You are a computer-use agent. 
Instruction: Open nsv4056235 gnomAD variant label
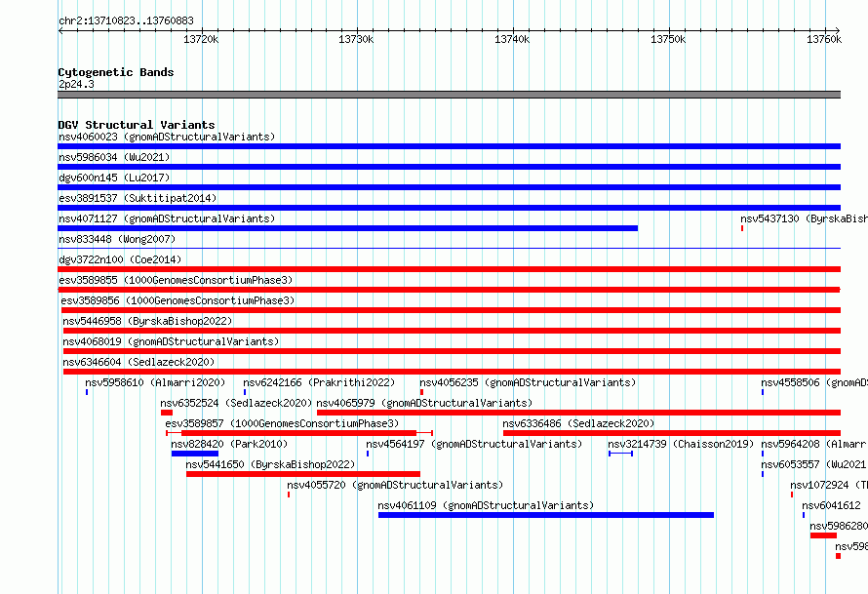click(528, 382)
